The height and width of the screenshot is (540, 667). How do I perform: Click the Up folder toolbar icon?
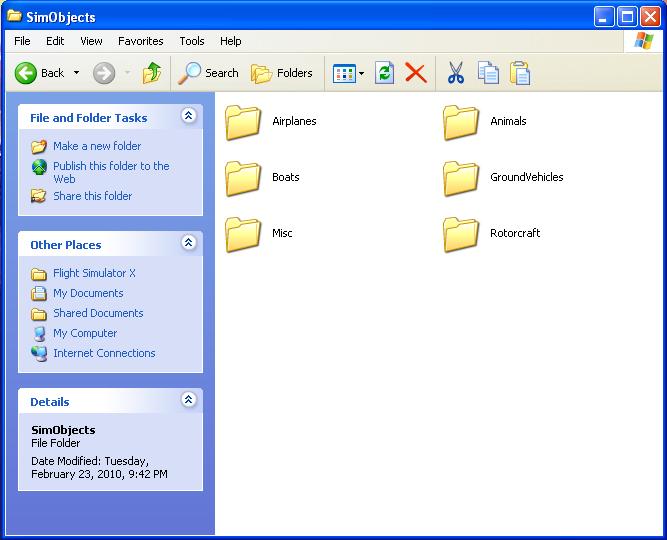(x=152, y=73)
